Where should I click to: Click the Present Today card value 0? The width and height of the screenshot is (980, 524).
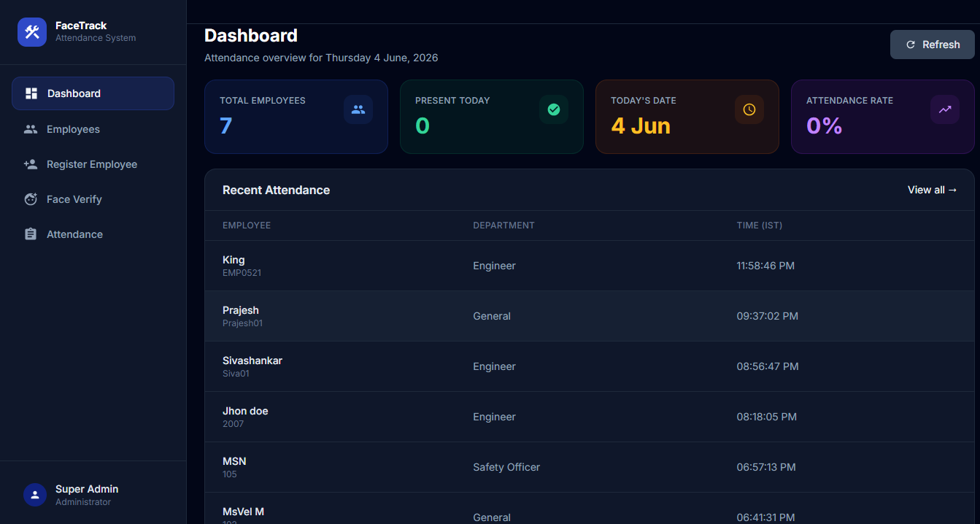423,126
